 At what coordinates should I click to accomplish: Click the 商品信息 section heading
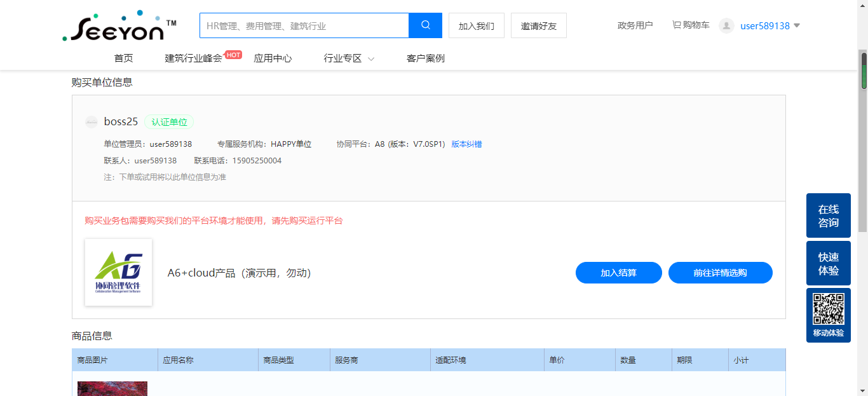(x=92, y=336)
